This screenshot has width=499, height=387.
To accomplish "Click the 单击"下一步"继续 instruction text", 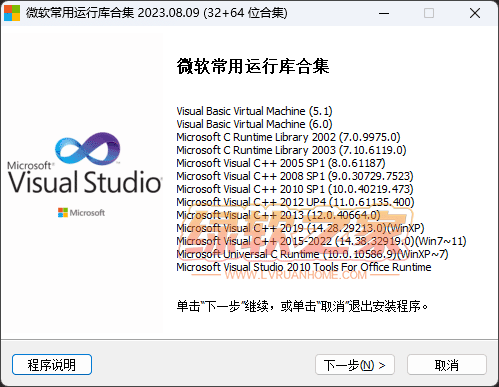I will 302,306.
